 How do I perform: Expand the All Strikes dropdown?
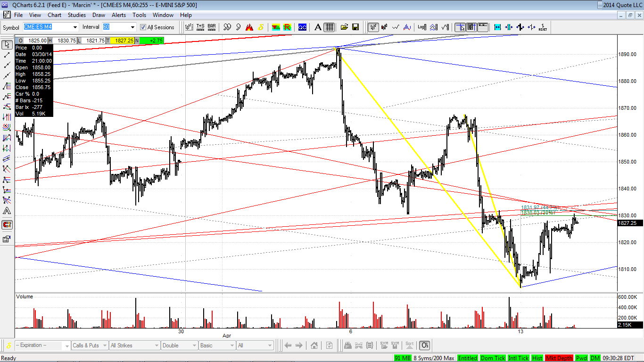pos(134,346)
